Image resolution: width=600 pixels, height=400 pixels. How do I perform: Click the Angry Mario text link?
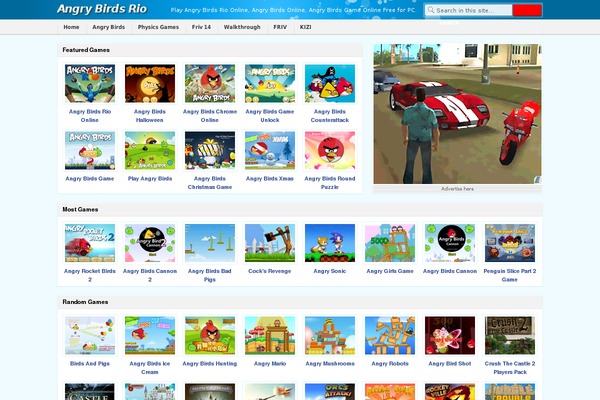coord(270,364)
